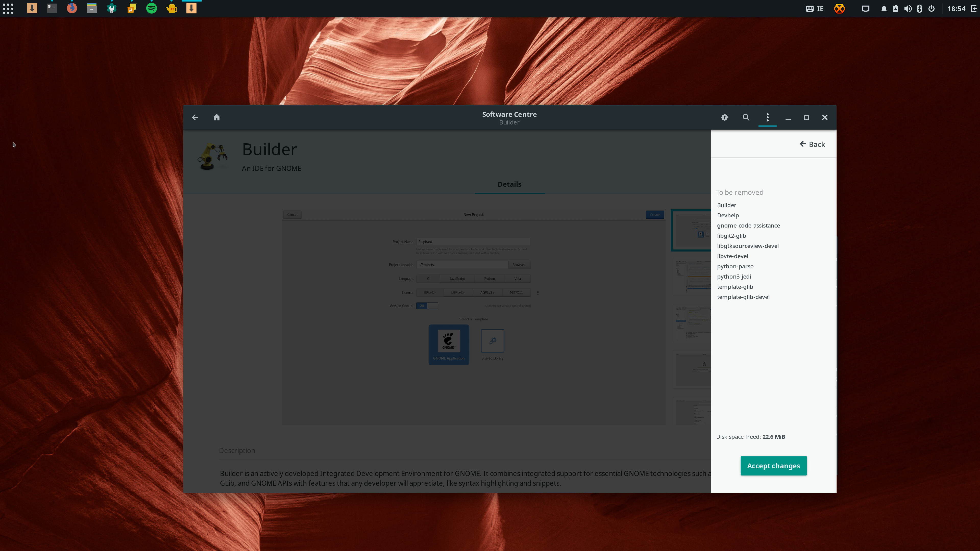The height and width of the screenshot is (551, 980).
Task: Select 'libgit2-glib' entry
Action: (731, 236)
